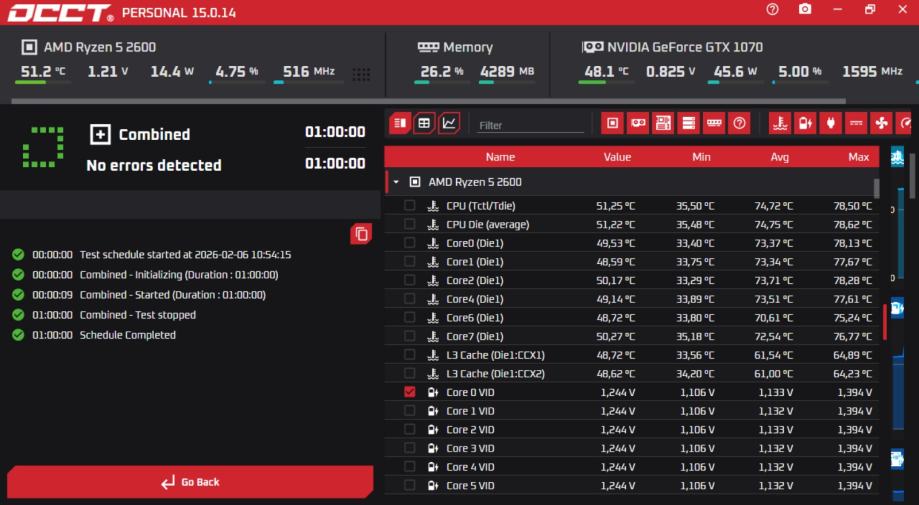This screenshot has width=919, height=505.
Task: Filter by temperature sensor type
Action: [780, 123]
